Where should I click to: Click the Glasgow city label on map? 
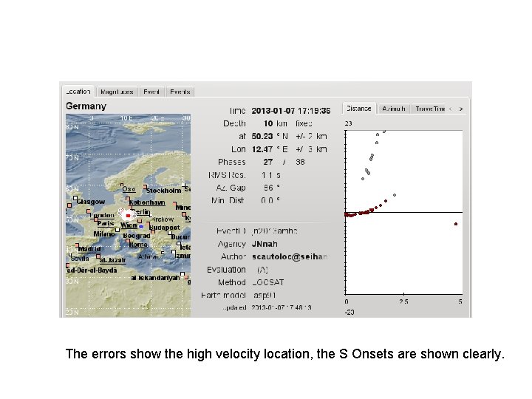coord(91,202)
